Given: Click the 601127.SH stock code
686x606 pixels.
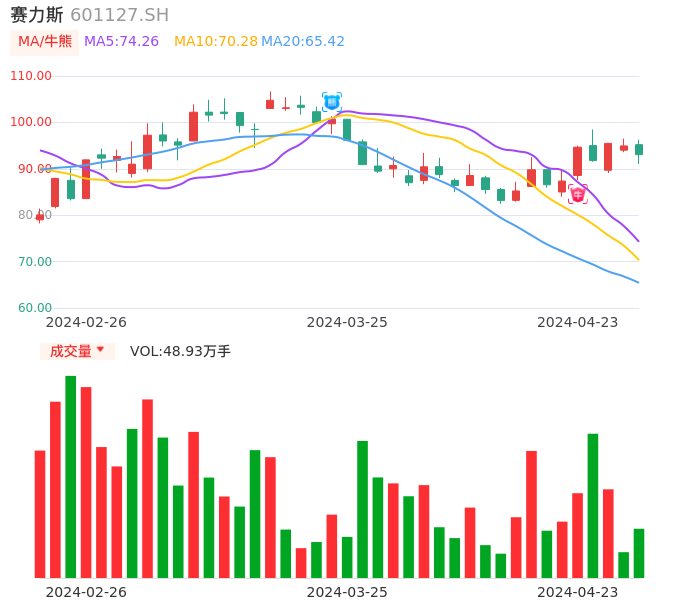Looking at the screenshot, I should (119, 15).
